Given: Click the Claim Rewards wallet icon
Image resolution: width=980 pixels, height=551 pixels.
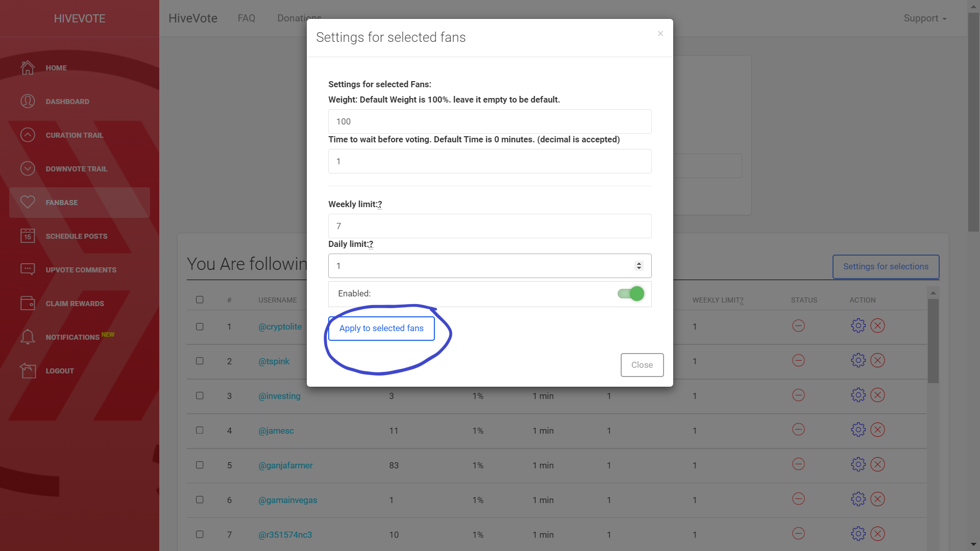Looking at the screenshot, I should (28, 303).
